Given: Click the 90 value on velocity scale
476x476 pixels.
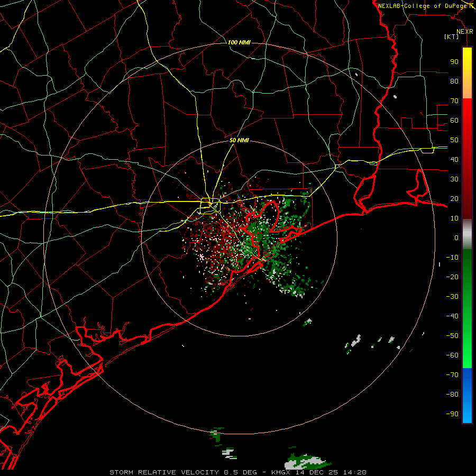Looking at the screenshot, I should [454, 62].
